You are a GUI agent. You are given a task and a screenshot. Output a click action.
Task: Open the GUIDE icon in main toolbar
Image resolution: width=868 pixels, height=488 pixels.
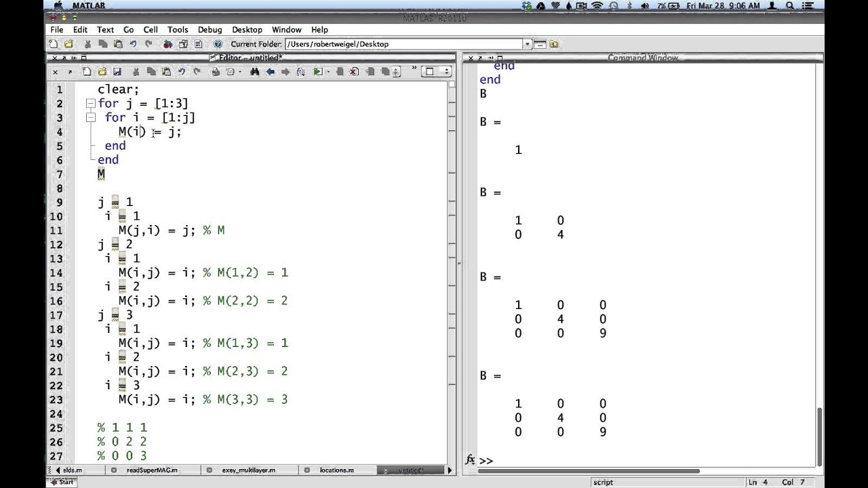tap(183, 44)
